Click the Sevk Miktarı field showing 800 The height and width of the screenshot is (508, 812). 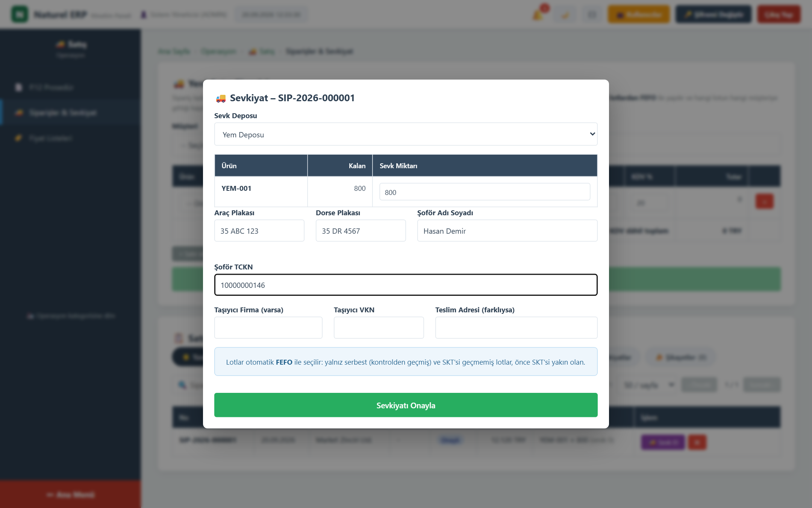485,192
